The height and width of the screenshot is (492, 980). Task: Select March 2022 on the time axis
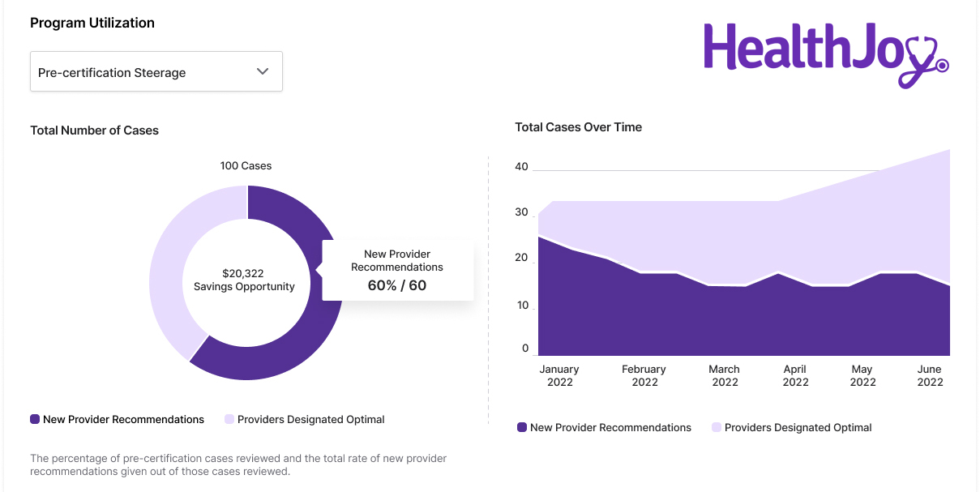725,375
